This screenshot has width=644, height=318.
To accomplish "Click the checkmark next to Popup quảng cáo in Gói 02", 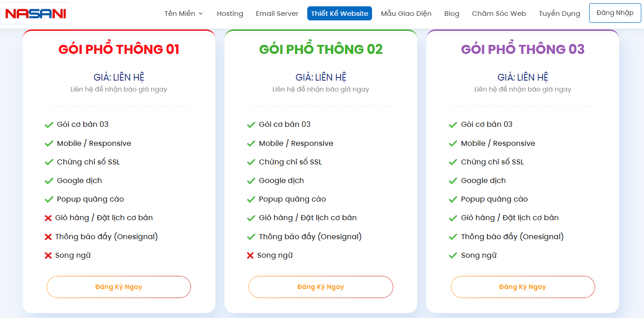I will (x=251, y=199).
